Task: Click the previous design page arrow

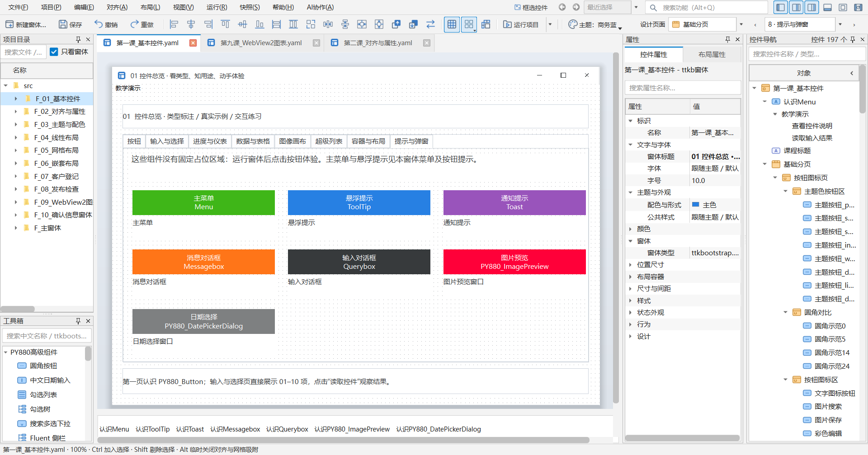Action: [x=755, y=25]
